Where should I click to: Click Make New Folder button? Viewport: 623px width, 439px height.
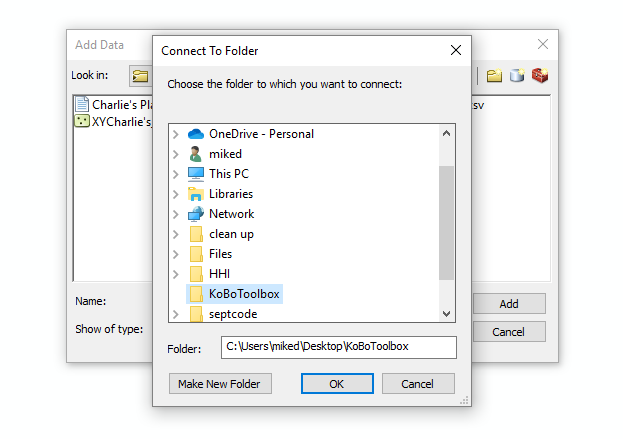tap(219, 384)
